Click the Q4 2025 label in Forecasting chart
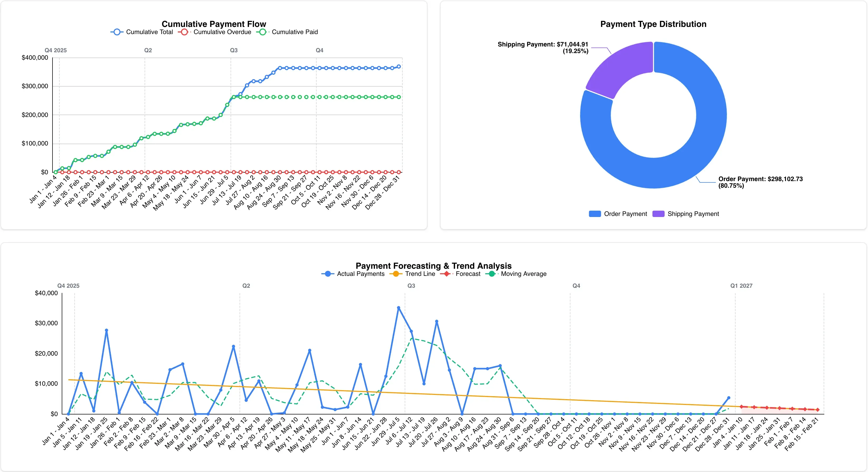This screenshot has height=472, width=868. [x=68, y=286]
